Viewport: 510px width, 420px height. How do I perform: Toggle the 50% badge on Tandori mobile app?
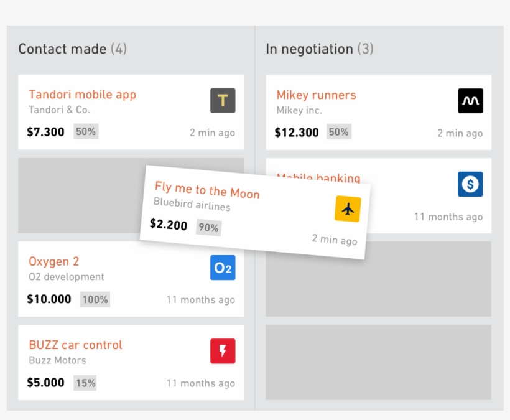tap(86, 131)
